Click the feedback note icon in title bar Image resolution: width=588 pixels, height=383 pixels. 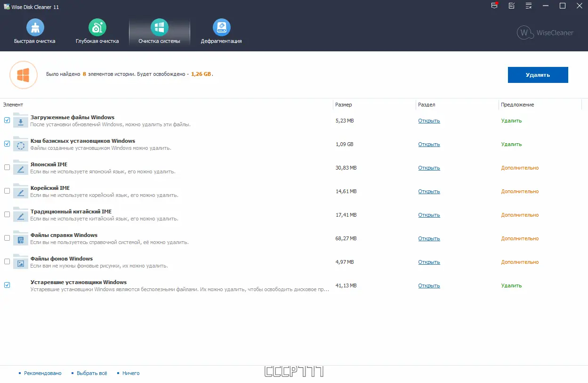pyautogui.click(x=512, y=6)
